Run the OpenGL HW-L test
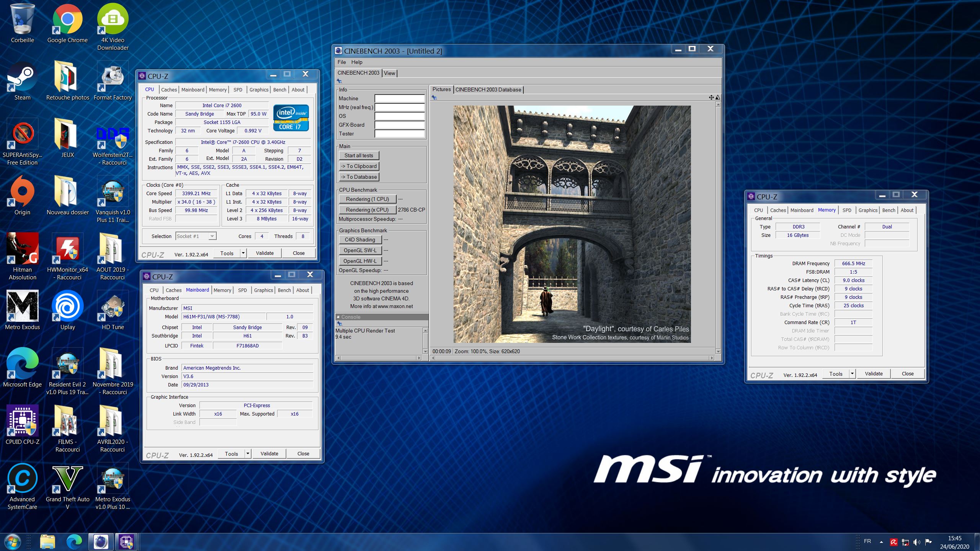 click(x=360, y=261)
